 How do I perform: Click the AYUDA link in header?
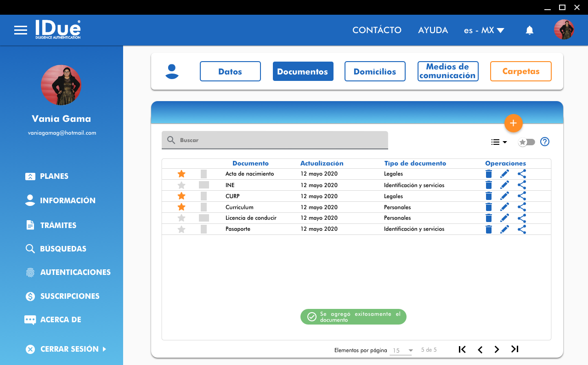(x=433, y=30)
